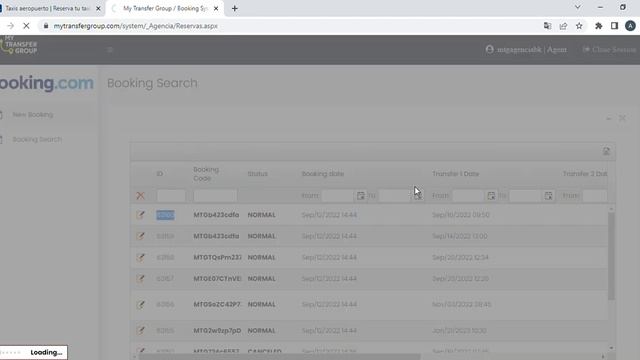Click transfer date Sep/10/2022 09:50
640x360 pixels.
point(460,215)
